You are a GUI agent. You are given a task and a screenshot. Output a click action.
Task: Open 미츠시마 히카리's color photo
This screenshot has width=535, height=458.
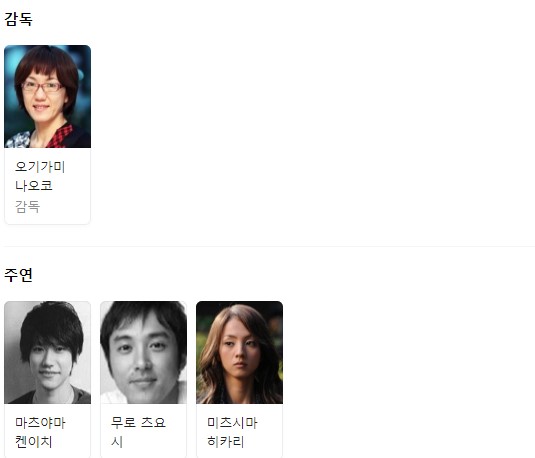pyautogui.click(x=240, y=352)
